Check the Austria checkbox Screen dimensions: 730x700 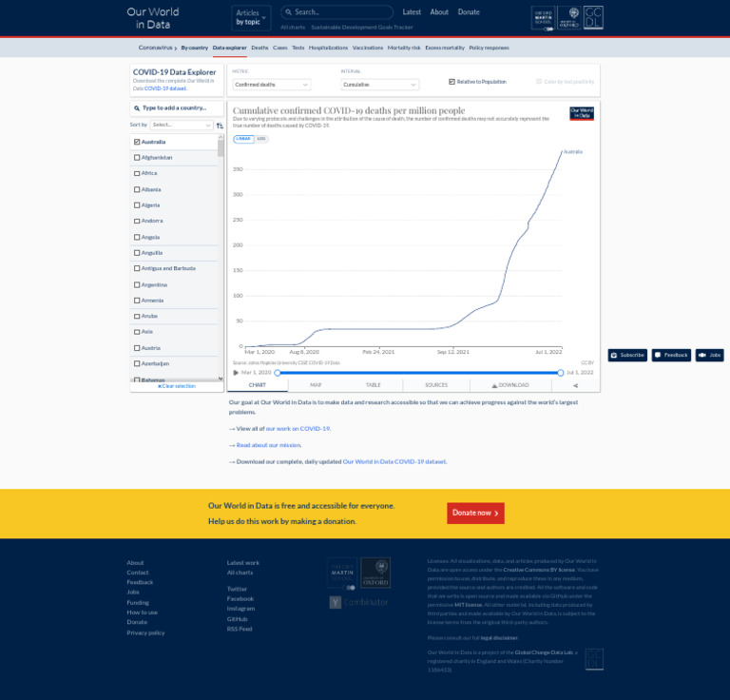tap(137, 348)
